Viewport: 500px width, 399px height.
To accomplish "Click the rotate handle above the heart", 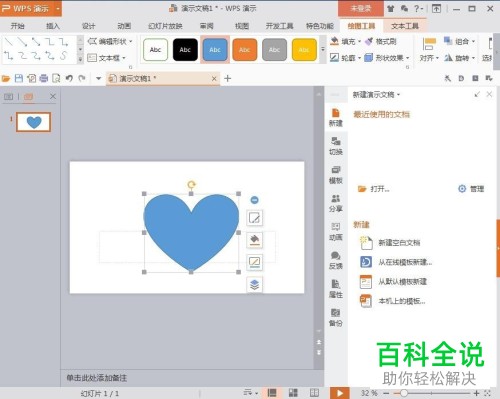I will (191, 184).
